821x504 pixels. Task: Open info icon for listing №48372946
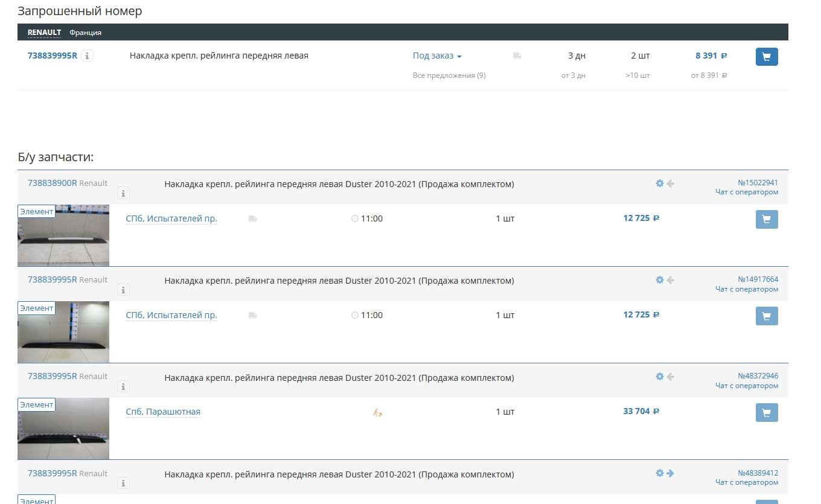click(x=123, y=386)
